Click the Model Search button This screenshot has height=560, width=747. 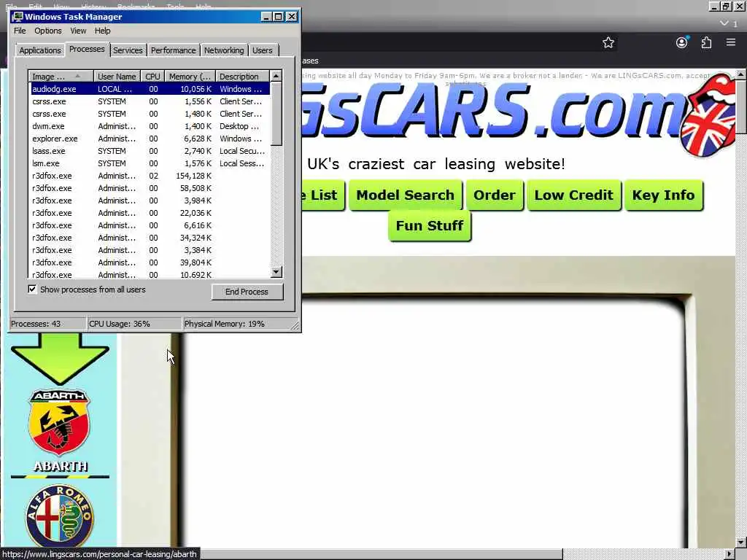point(405,195)
